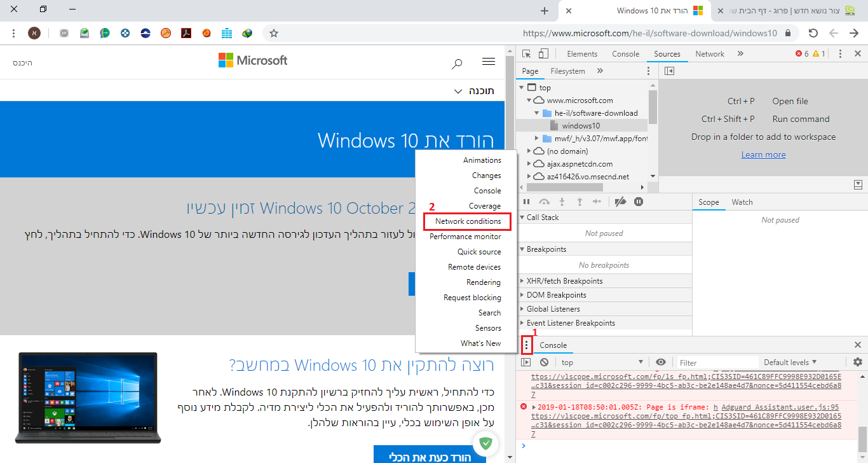The image size is (868, 463).
Task: Choose Request blocking in the menu
Action: pos(472,298)
